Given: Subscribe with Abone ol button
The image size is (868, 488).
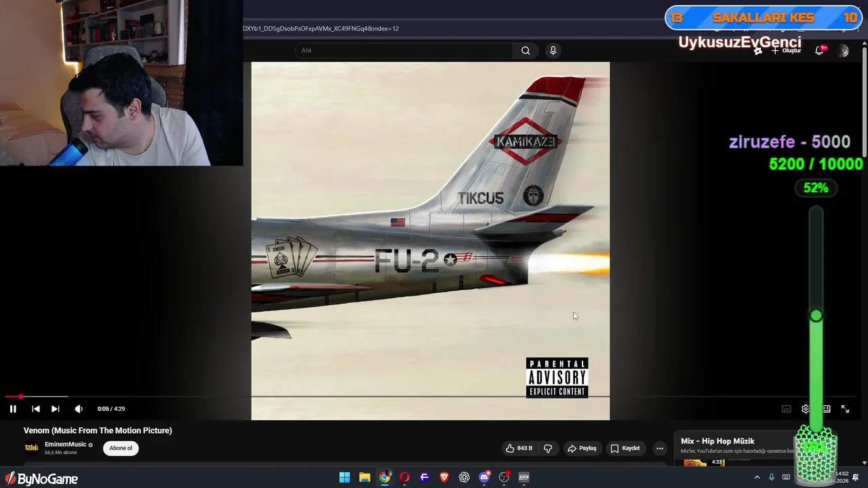Looking at the screenshot, I should tap(121, 448).
